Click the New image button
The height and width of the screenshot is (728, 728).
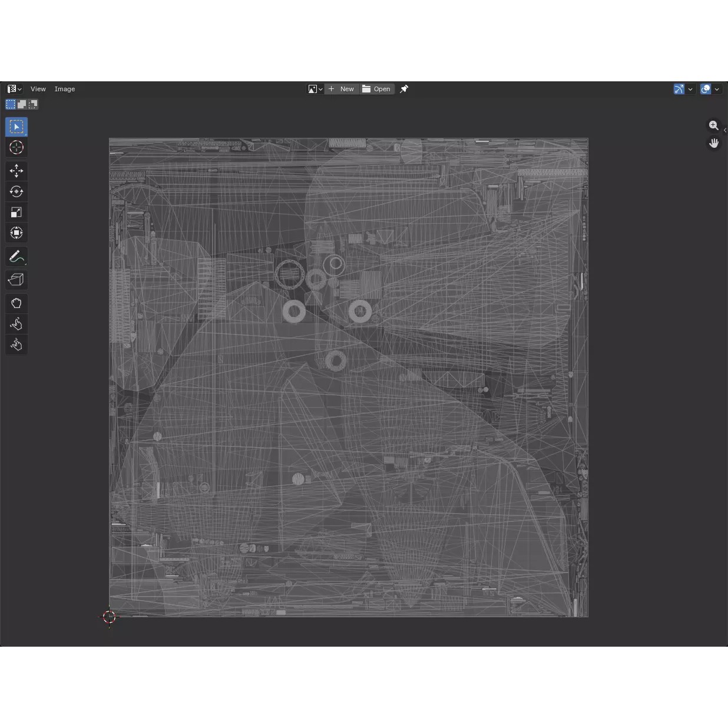[342, 89]
